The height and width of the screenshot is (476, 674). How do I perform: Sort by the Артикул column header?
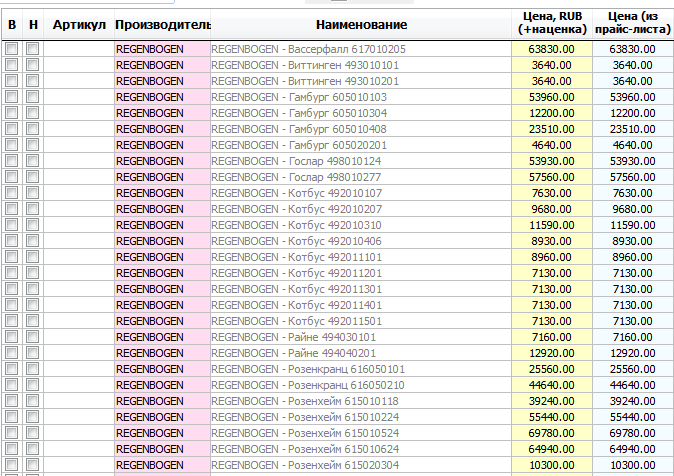pyautogui.click(x=79, y=25)
